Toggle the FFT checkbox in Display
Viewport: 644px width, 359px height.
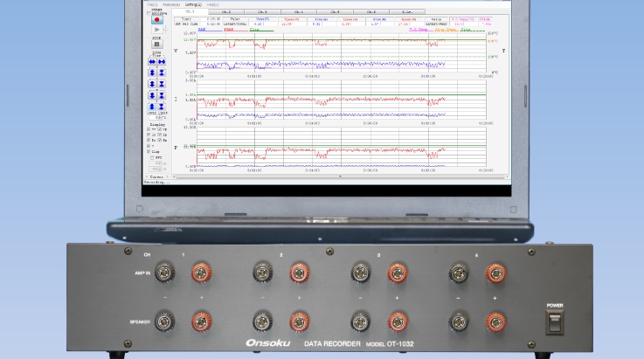(149, 157)
